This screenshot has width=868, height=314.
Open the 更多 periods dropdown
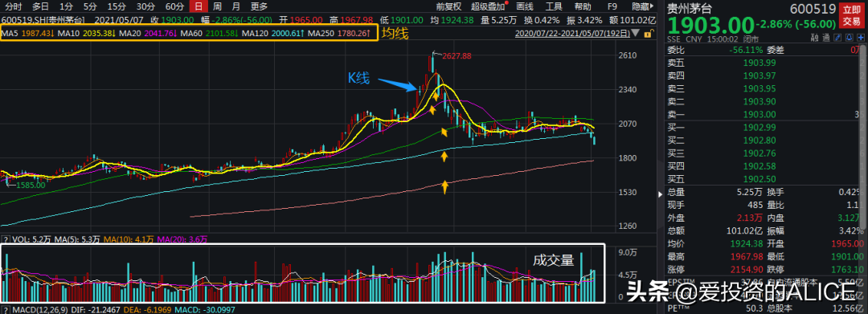tap(259, 6)
